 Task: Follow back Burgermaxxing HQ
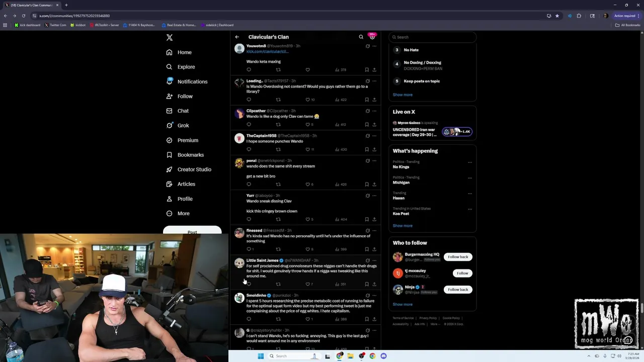pos(458,257)
